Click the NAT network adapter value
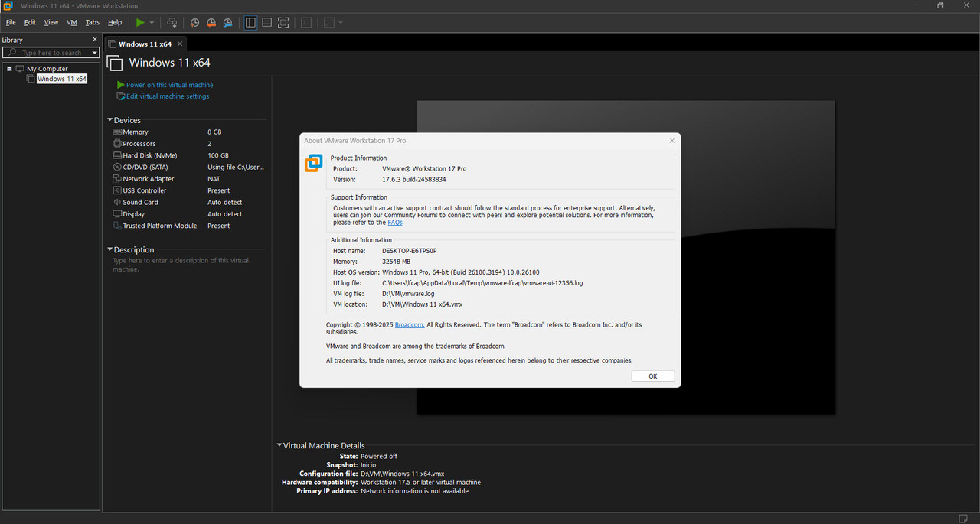 pos(214,179)
